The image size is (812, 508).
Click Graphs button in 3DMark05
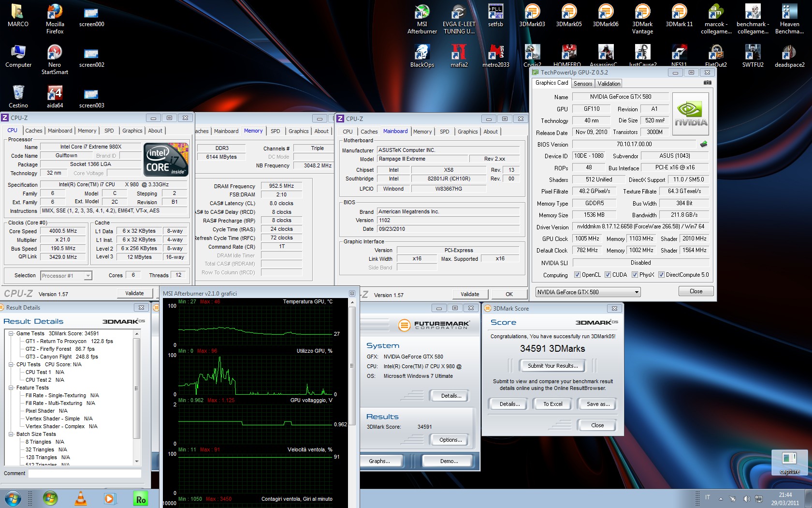379,461
